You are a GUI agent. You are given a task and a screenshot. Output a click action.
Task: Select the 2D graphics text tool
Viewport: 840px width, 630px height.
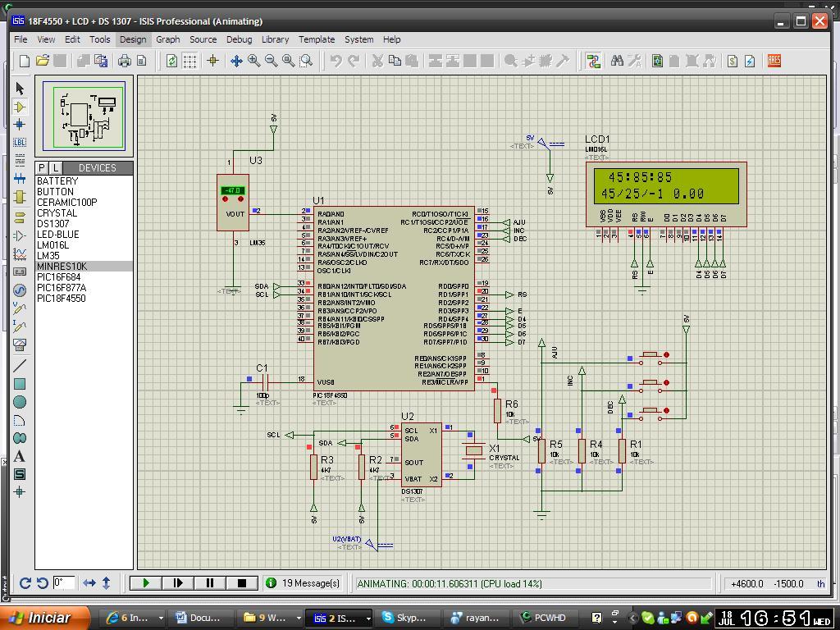pyautogui.click(x=20, y=456)
